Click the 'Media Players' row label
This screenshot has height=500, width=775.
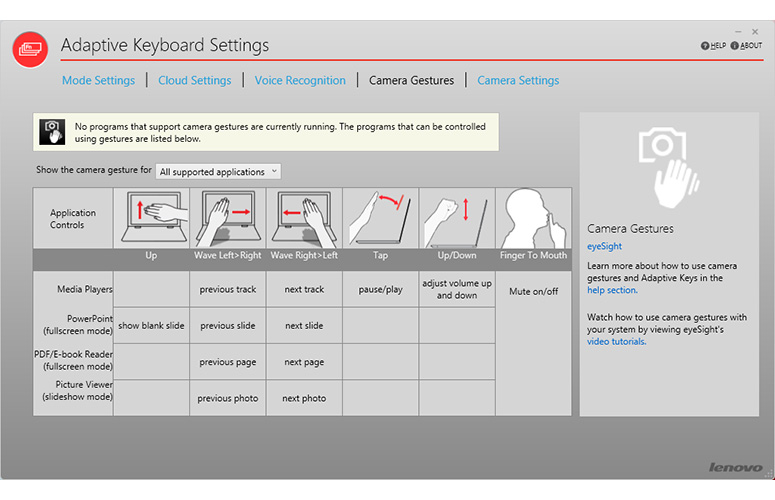(x=85, y=289)
